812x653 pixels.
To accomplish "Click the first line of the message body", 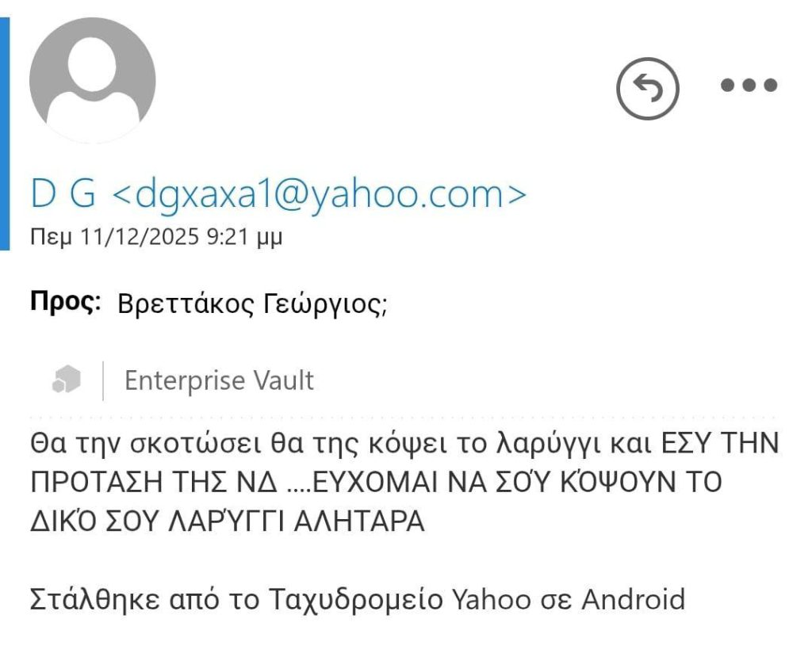I will pyautogui.click(x=404, y=444).
